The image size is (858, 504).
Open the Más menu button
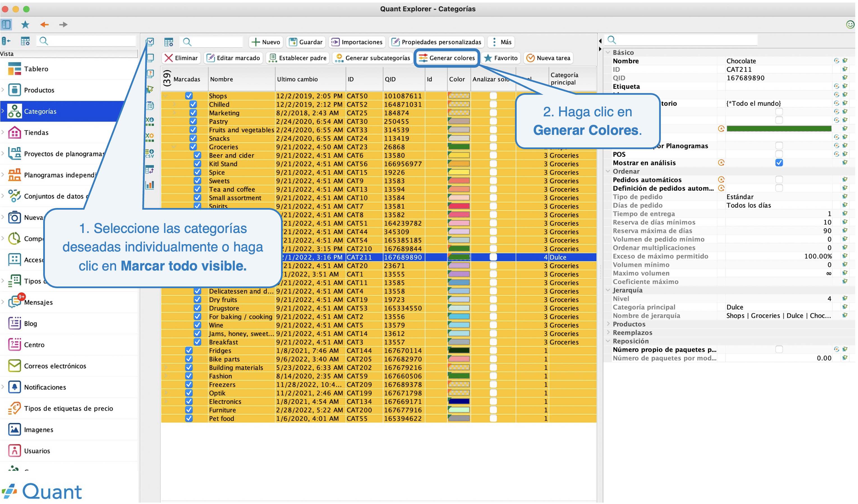click(501, 42)
